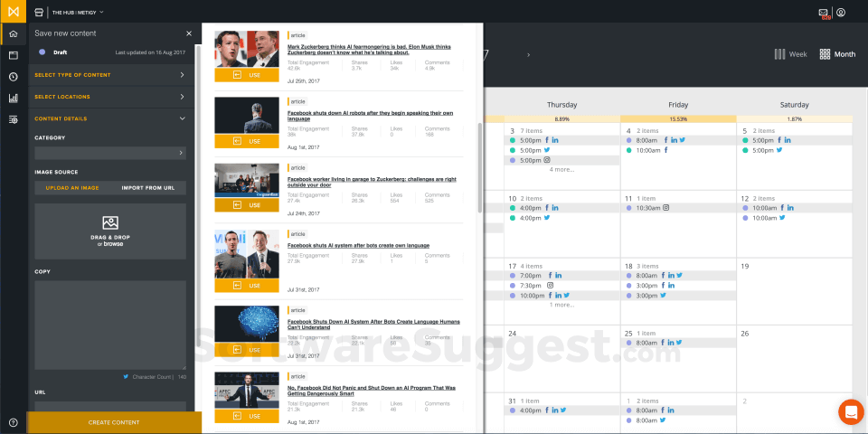868x434 pixels.
Task: Click the store icon beside The Hub
Action: pos(39,12)
